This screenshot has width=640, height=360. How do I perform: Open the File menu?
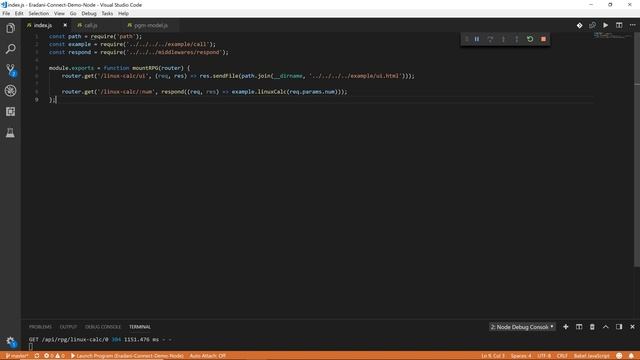point(6,13)
